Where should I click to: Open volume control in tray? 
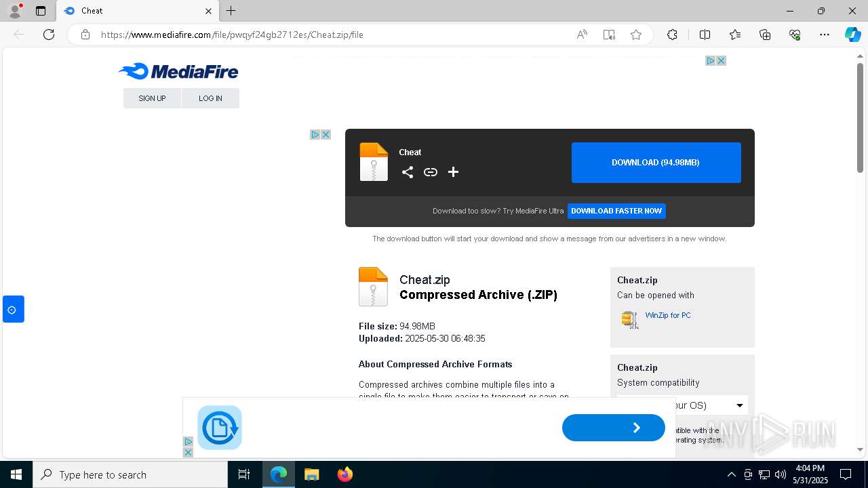pyautogui.click(x=781, y=474)
